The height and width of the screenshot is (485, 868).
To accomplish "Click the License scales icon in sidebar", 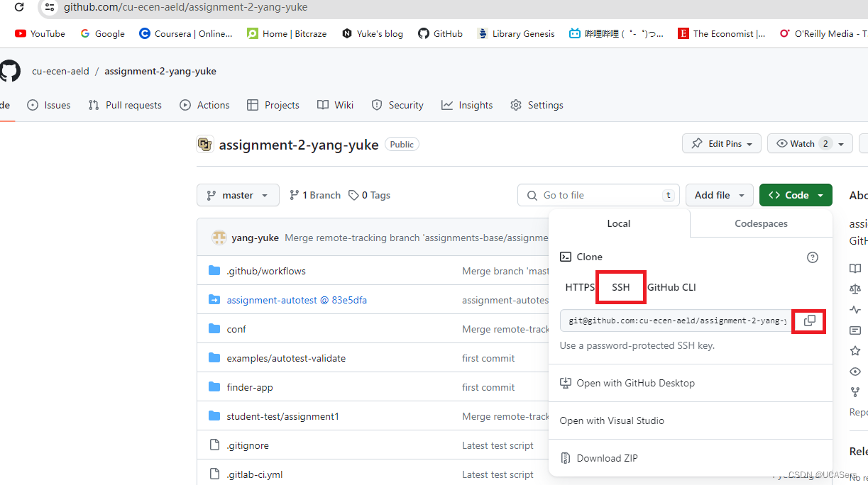I will pos(855,289).
